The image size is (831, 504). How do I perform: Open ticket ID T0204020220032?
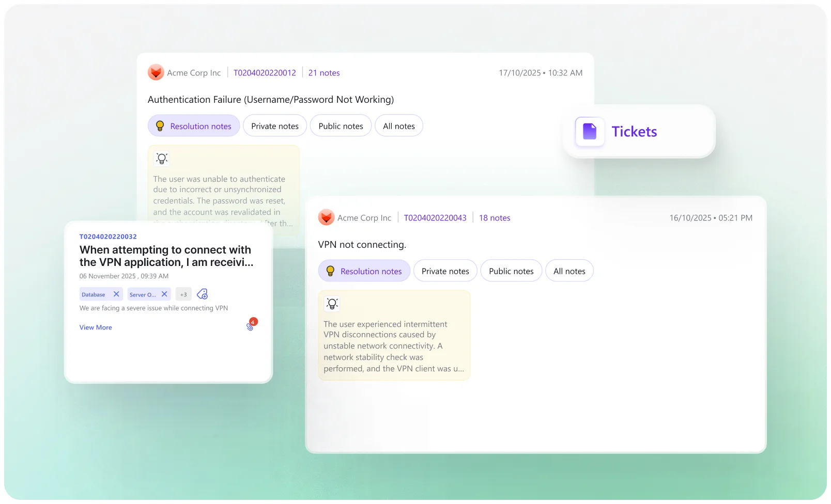coord(108,237)
